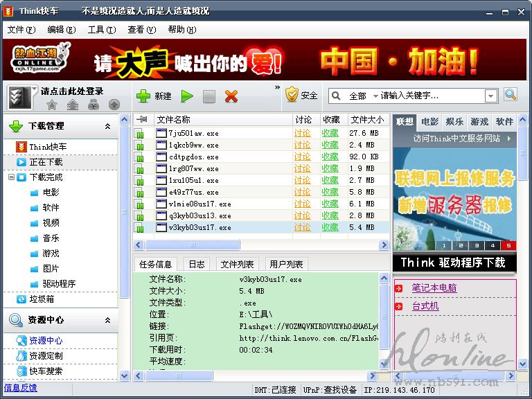
Task: Click the green plus 新建 new download icon
Action: click(x=143, y=96)
